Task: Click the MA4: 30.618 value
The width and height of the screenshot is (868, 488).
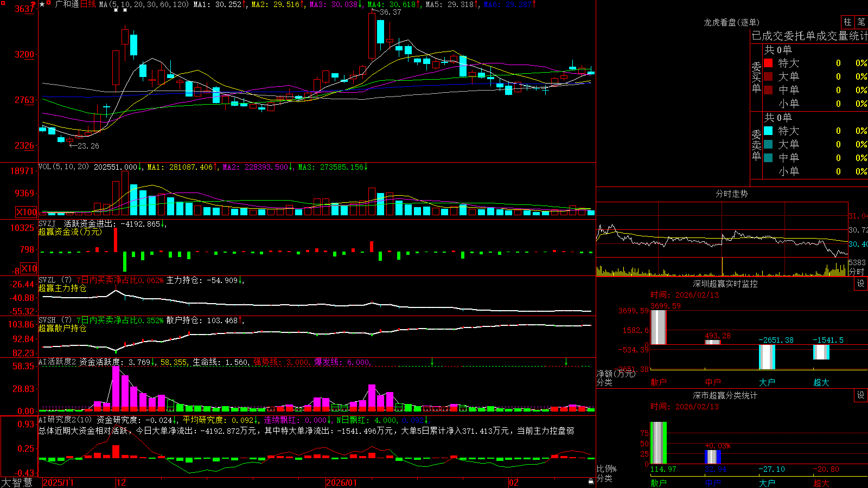Action: (x=394, y=4)
